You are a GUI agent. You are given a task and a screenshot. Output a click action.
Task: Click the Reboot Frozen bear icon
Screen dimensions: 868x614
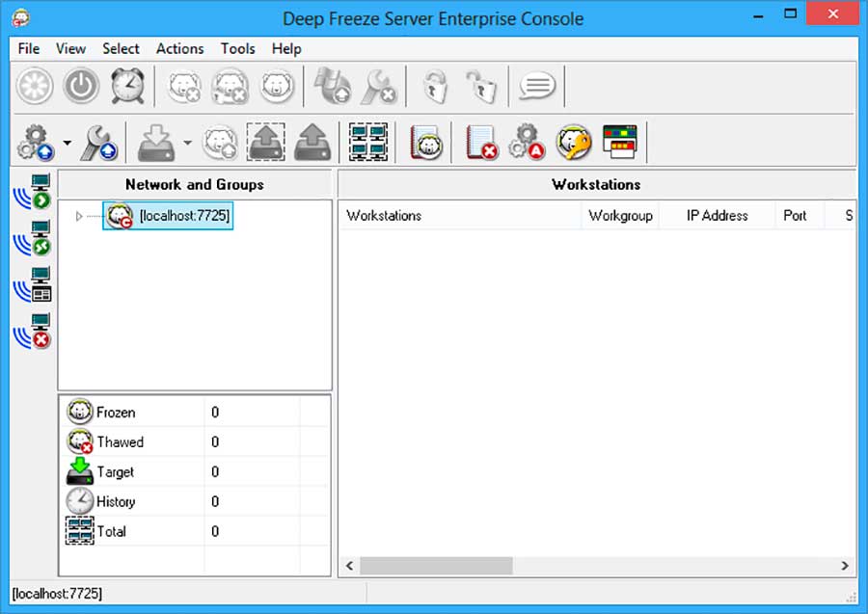coord(277,87)
